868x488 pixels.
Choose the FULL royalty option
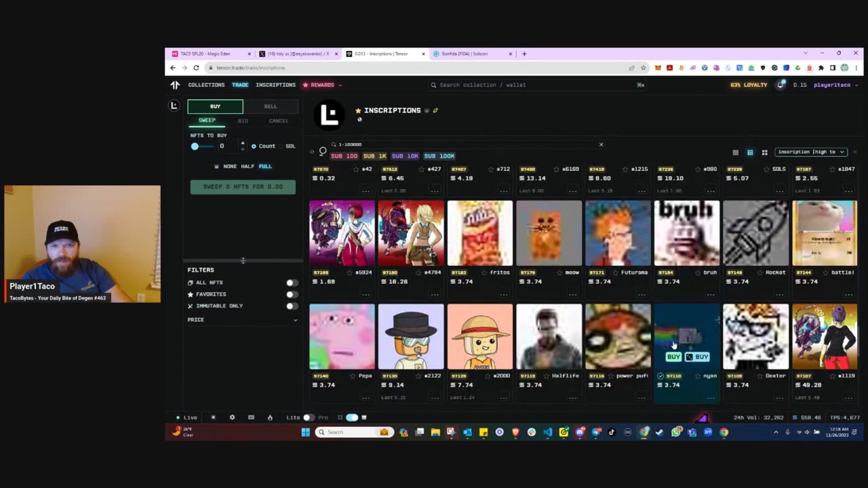coord(265,166)
